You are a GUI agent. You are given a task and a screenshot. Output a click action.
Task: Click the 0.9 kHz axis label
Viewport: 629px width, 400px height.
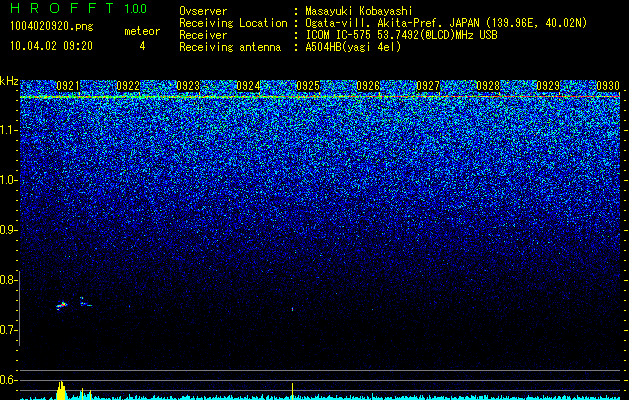9,230
